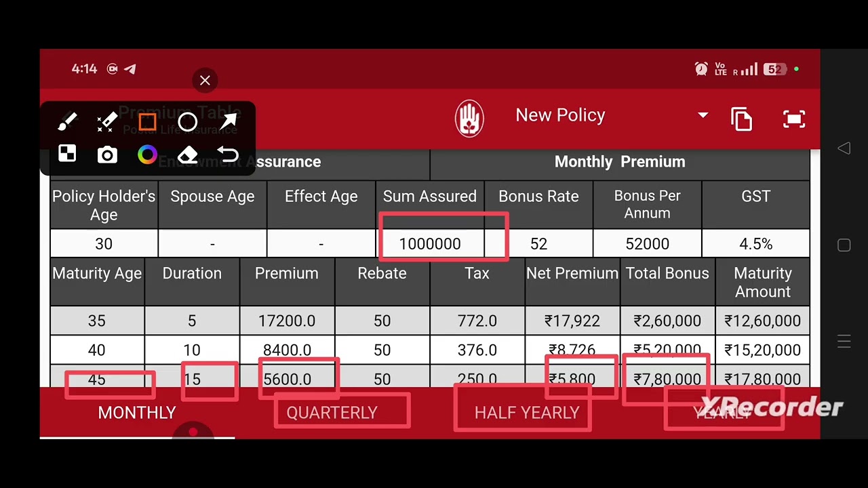
Task: Click maturity age 40 cell
Action: [x=97, y=350]
